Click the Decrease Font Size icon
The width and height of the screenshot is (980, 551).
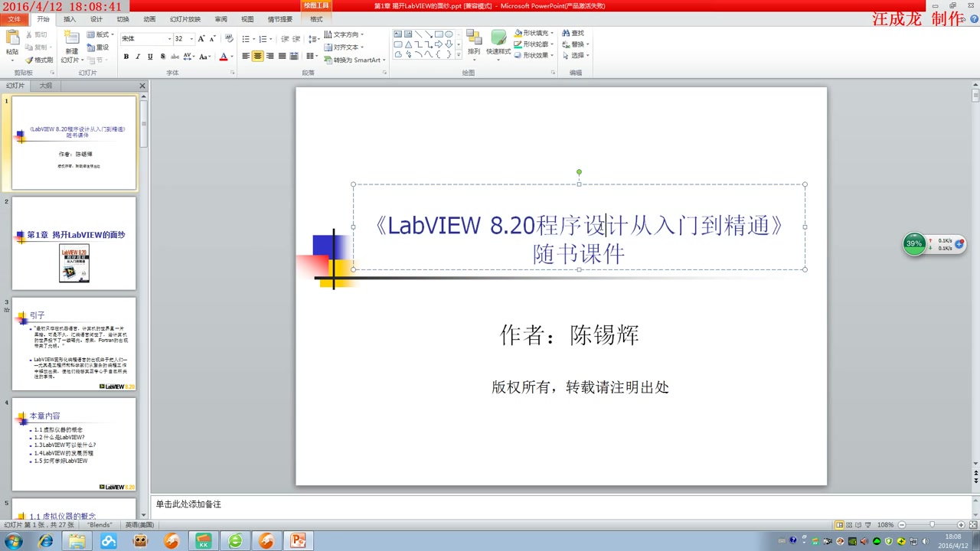[x=212, y=38]
